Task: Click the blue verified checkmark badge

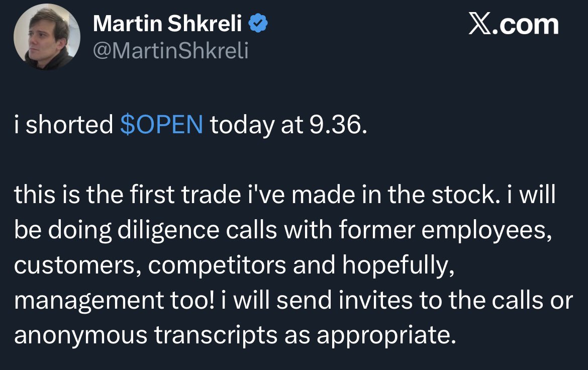Action: (x=258, y=23)
